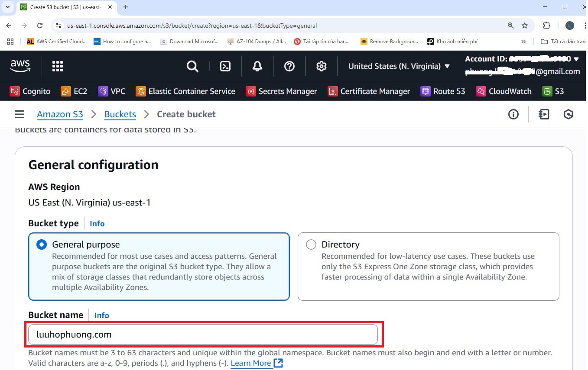Expand the N. Virginia region dropdown
588x370 pixels.
click(399, 66)
